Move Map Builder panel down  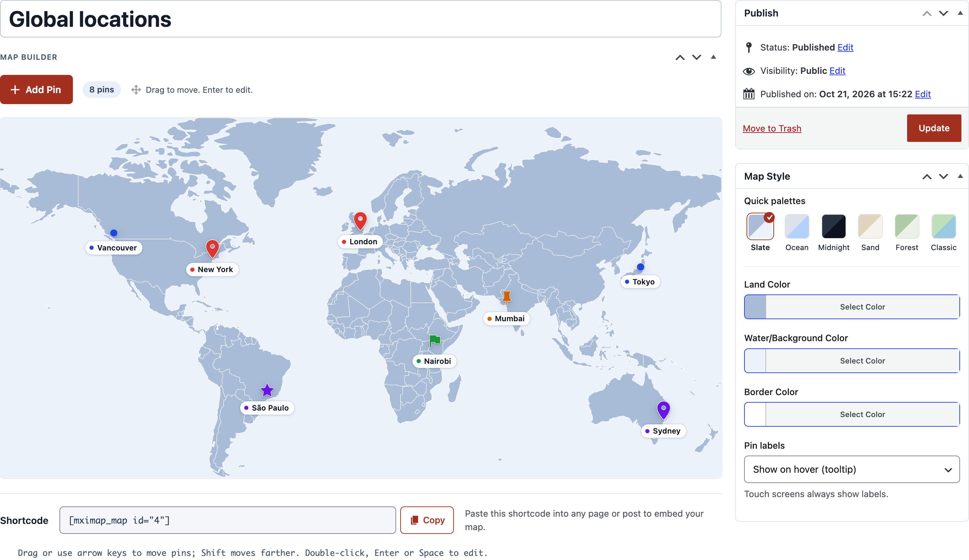coord(696,57)
